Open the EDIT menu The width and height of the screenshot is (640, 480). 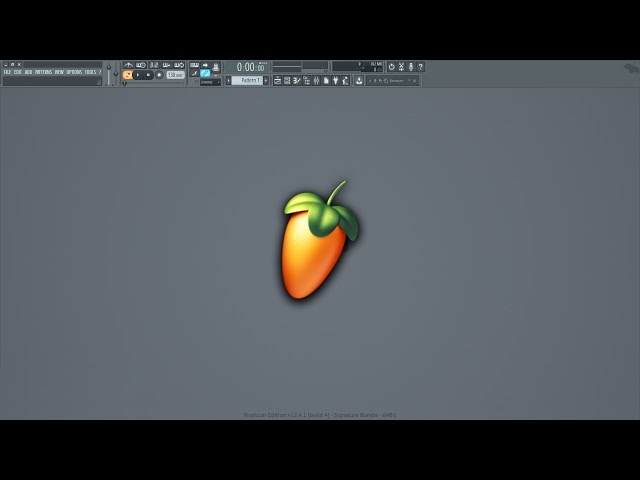click(18, 72)
